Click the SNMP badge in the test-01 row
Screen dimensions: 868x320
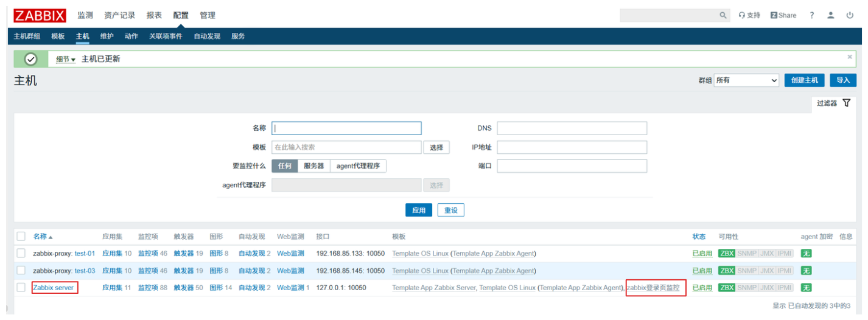746,254
